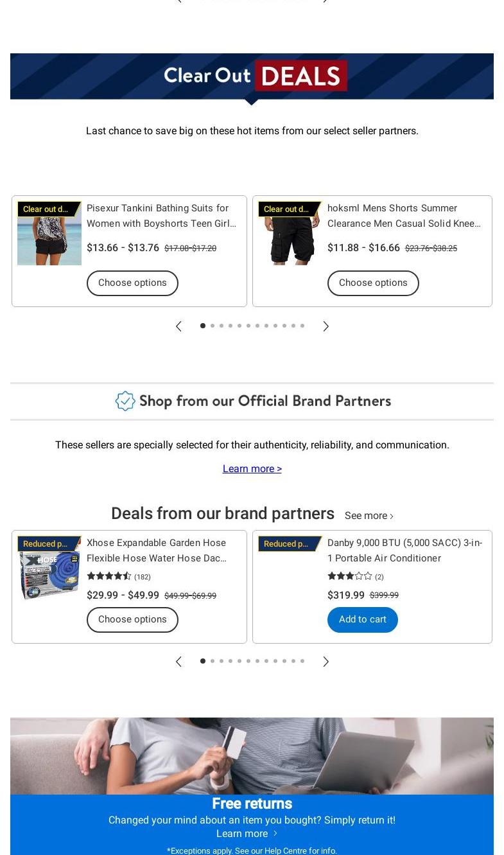This screenshot has height=855, width=504.
Task: Go to next brand partner deals slide
Action: (x=326, y=662)
